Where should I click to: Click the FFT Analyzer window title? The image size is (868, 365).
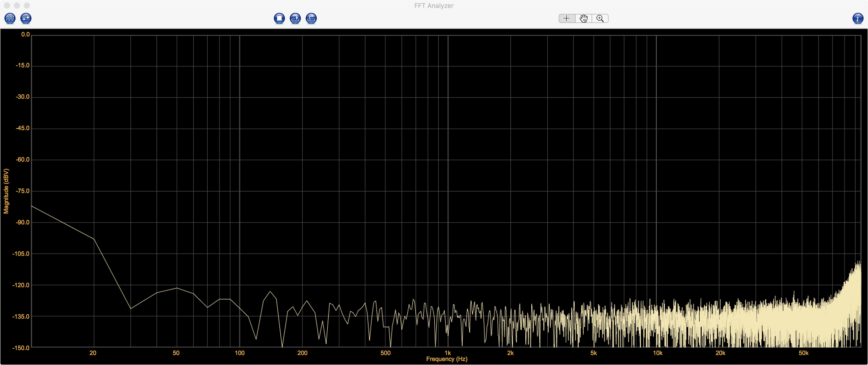click(434, 6)
